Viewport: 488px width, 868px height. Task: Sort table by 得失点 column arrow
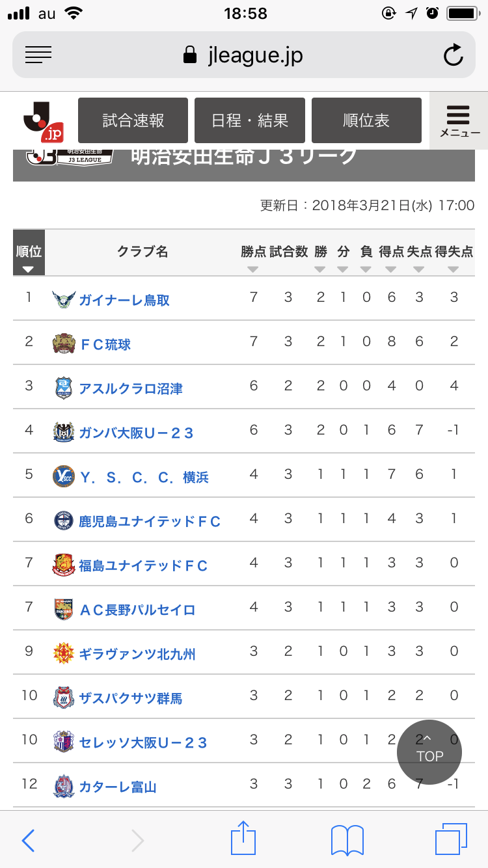(454, 269)
